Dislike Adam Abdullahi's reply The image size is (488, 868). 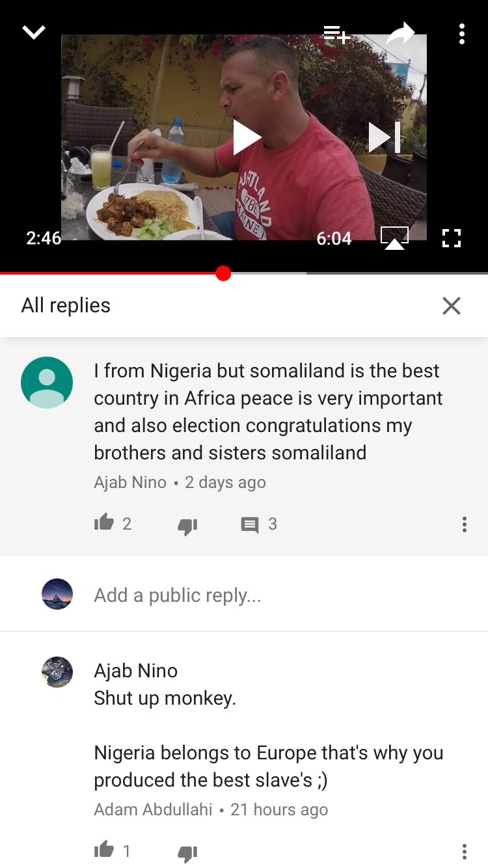coord(187,852)
